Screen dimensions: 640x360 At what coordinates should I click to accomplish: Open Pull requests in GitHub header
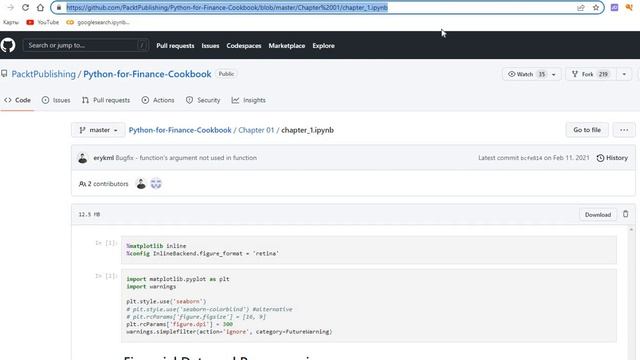[175, 46]
